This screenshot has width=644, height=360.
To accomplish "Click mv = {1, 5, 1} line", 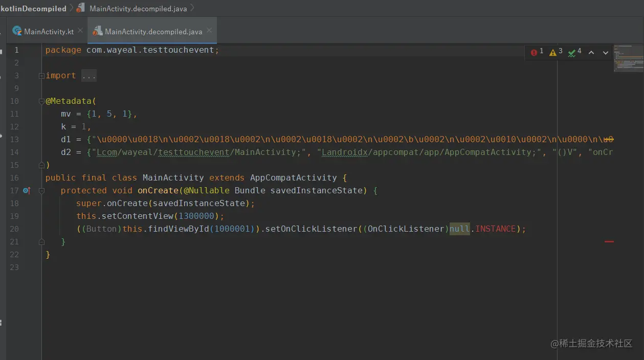I will [x=99, y=114].
